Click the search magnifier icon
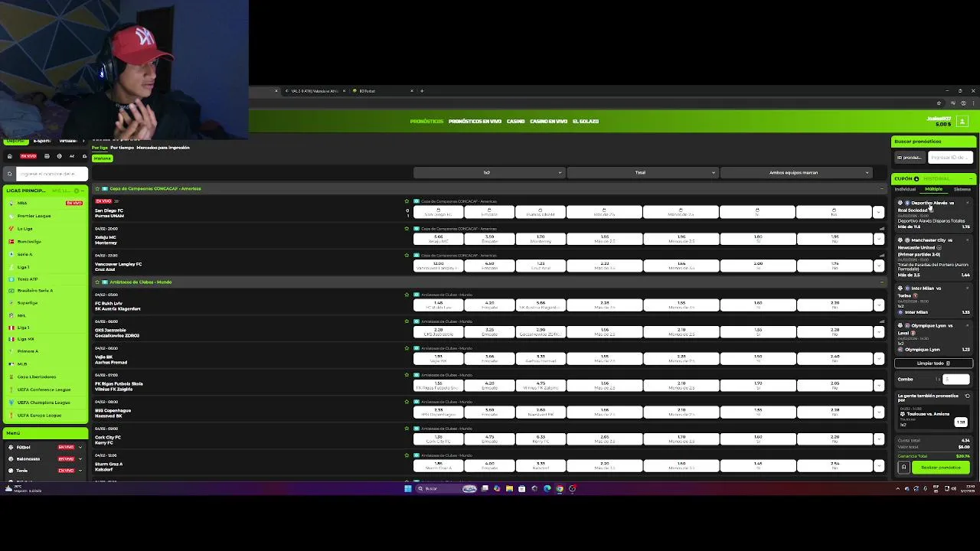 coord(9,174)
